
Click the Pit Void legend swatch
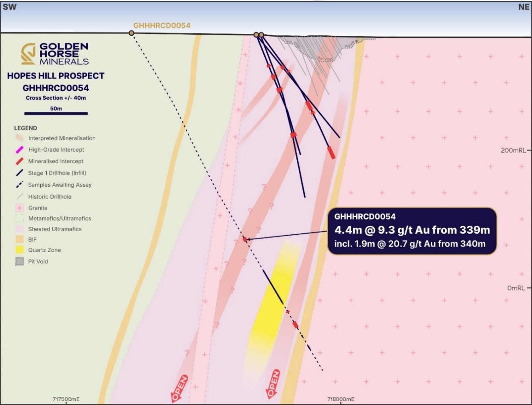click(x=19, y=261)
